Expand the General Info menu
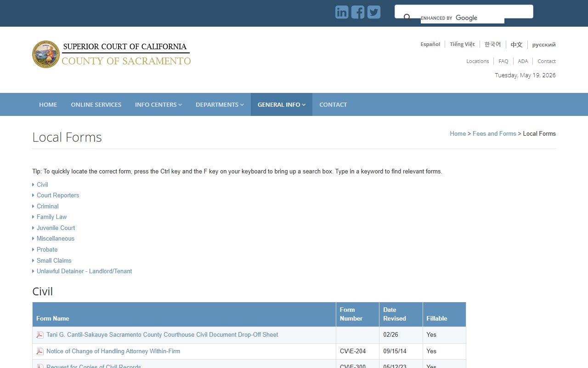The height and width of the screenshot is (368, 588). tap(282, 104)
